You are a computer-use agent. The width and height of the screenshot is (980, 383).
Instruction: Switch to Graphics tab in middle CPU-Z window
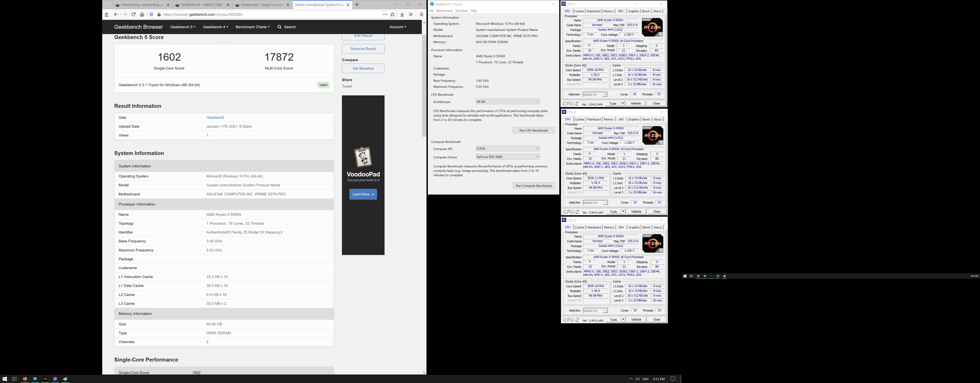click(x=634, y=119)
